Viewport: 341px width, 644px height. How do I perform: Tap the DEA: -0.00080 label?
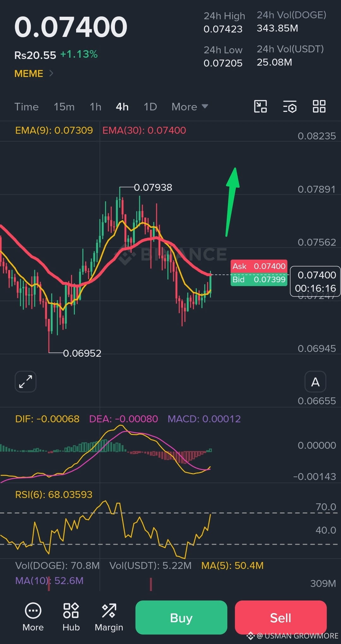click(x=123, y=419)
